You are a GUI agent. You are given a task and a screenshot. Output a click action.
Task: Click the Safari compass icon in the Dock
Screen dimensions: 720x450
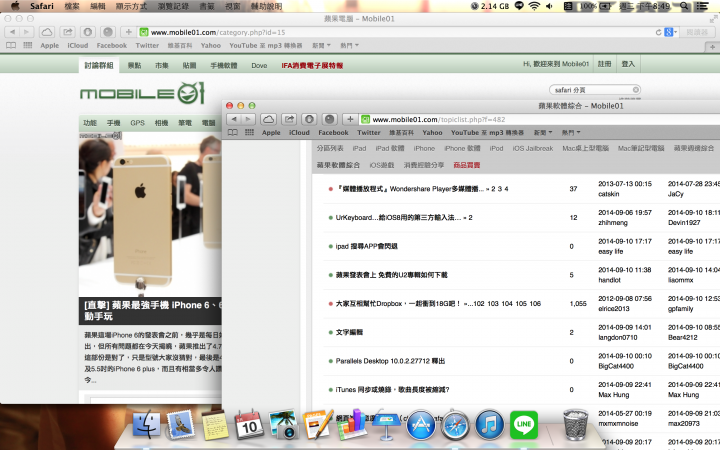455,425
